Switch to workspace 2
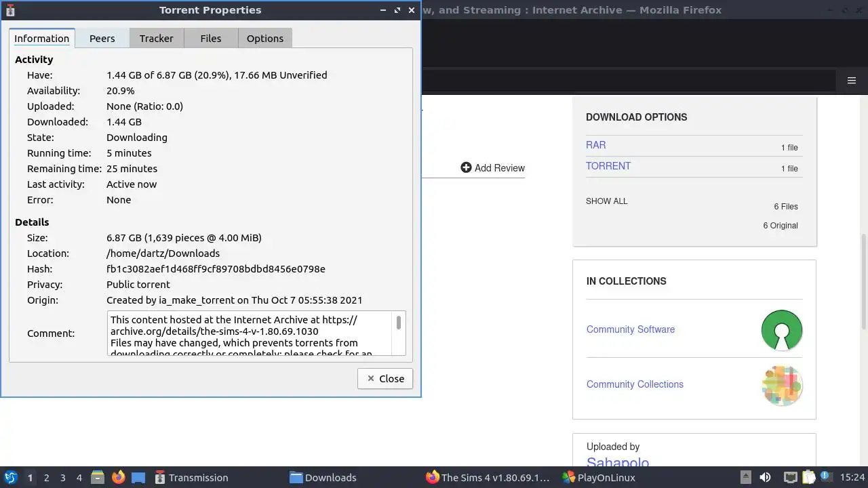Viewport: 868px width, 488px height. [x=46, y=477]
